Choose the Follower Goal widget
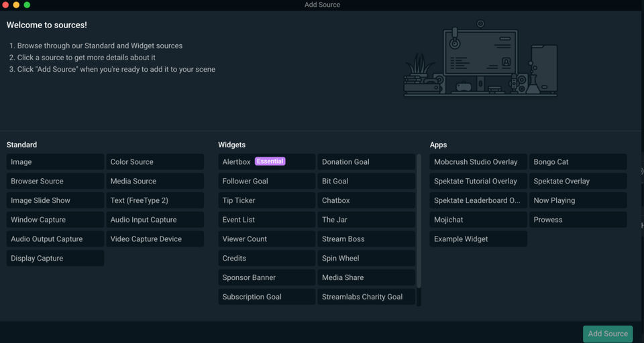 point(266,181)
